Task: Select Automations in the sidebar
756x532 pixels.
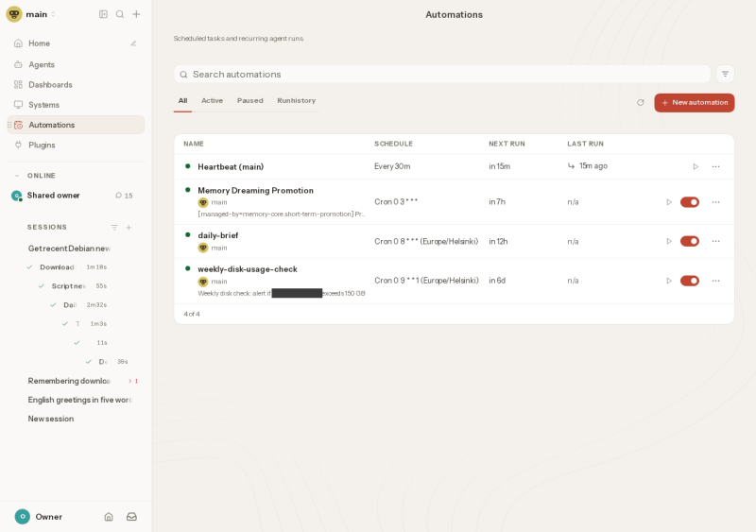Action: 76,125
